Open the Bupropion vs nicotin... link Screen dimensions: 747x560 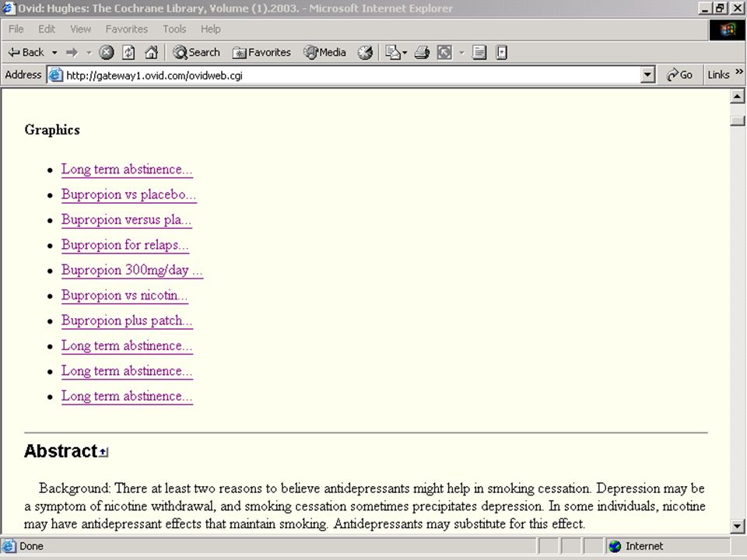[x=124, y=296]
